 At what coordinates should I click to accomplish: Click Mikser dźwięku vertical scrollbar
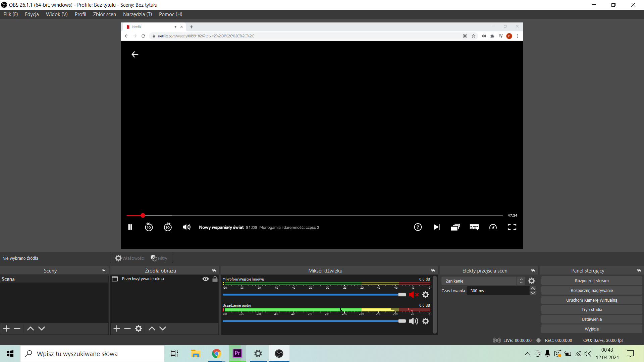point(435,304)
